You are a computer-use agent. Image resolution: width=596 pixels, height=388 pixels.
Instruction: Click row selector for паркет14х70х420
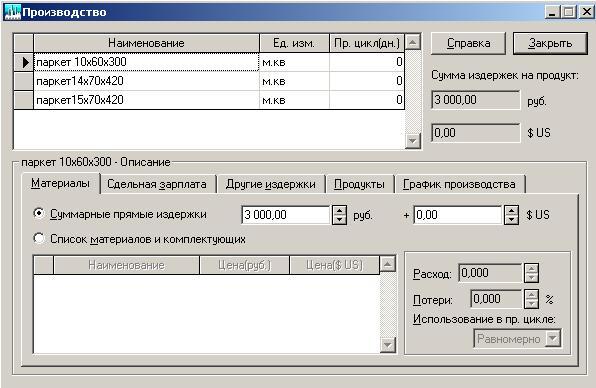click(x=24, y=81)
